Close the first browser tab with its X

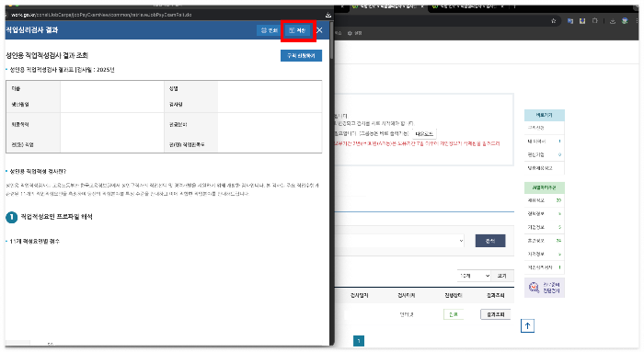[x=422, y=7]
